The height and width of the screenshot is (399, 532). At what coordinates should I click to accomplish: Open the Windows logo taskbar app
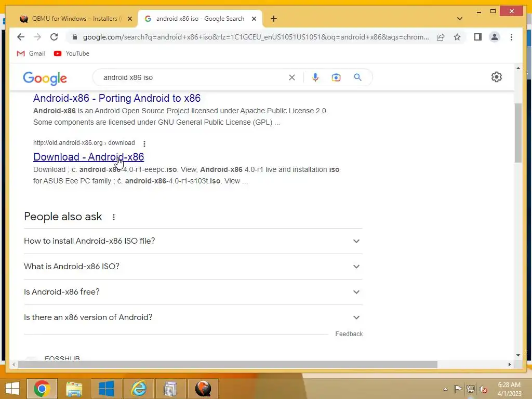106,389
